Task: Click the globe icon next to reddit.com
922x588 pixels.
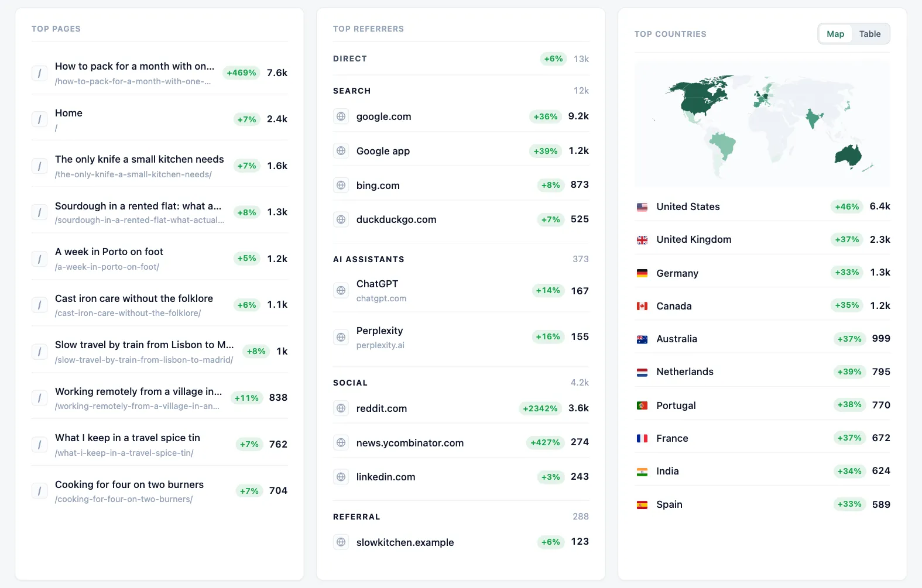Action: click(341, 408)
